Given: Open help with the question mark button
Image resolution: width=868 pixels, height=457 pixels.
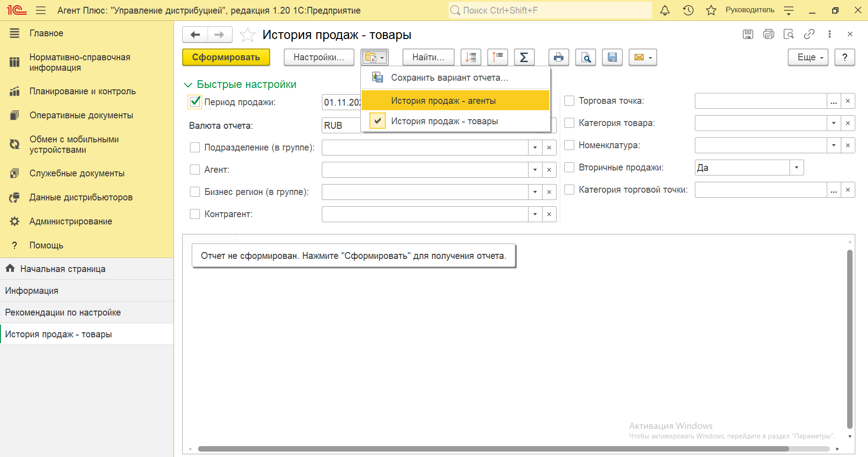Looking at the screenshot, I should [x=845, y=58].
